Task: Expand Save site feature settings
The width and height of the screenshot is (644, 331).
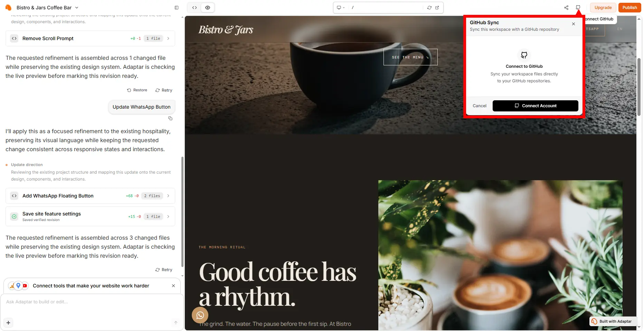Action: (x=168, y=217)
